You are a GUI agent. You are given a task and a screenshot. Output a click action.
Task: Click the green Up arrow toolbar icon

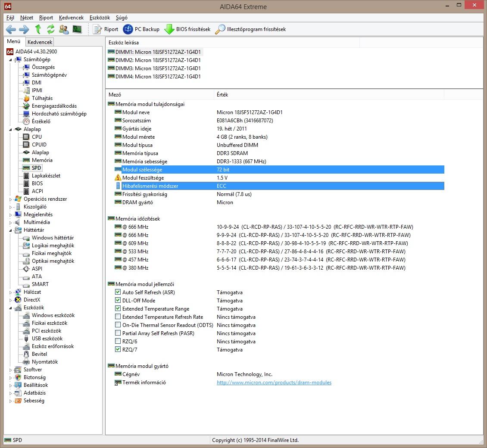(x=38, y=29)
